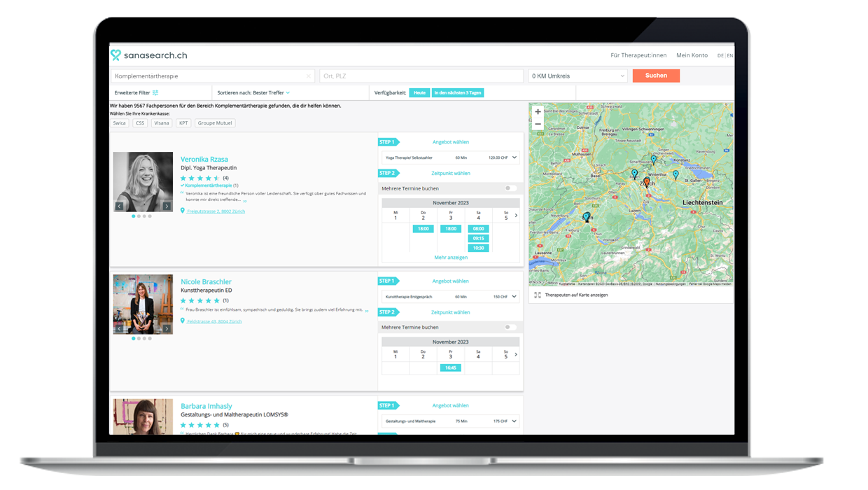Image resolution: width=868 pixels, height=490 pixels.
Task: Advance Veronika's calendar to next days
Action: click(516, 216)
